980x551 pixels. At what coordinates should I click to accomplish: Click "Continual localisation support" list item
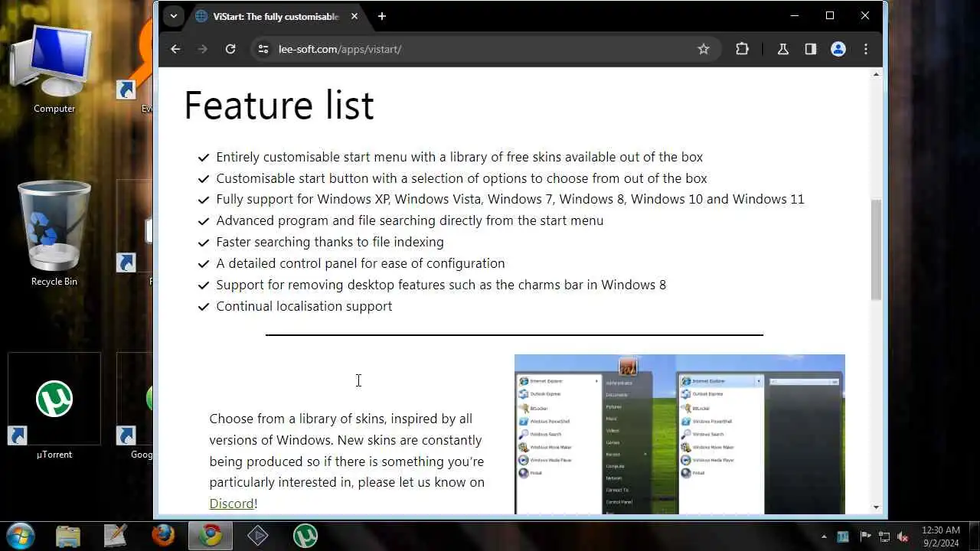[x=304, y=306]
